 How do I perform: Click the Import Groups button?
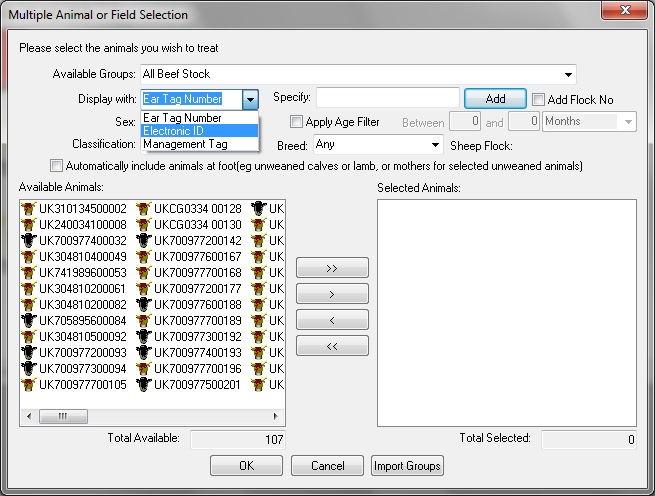(407, 466)
